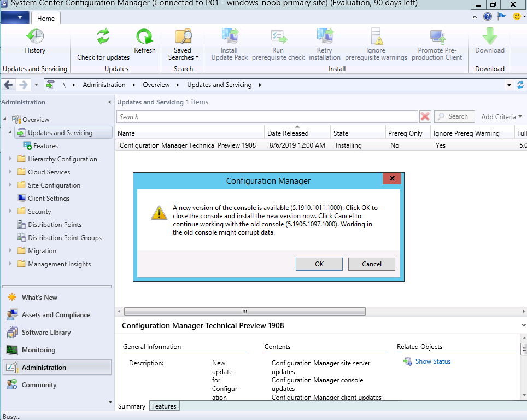Sort by State column header
The width and height of the screenshot is (527, 420).
pyautogui.click(x=358, y=133)
